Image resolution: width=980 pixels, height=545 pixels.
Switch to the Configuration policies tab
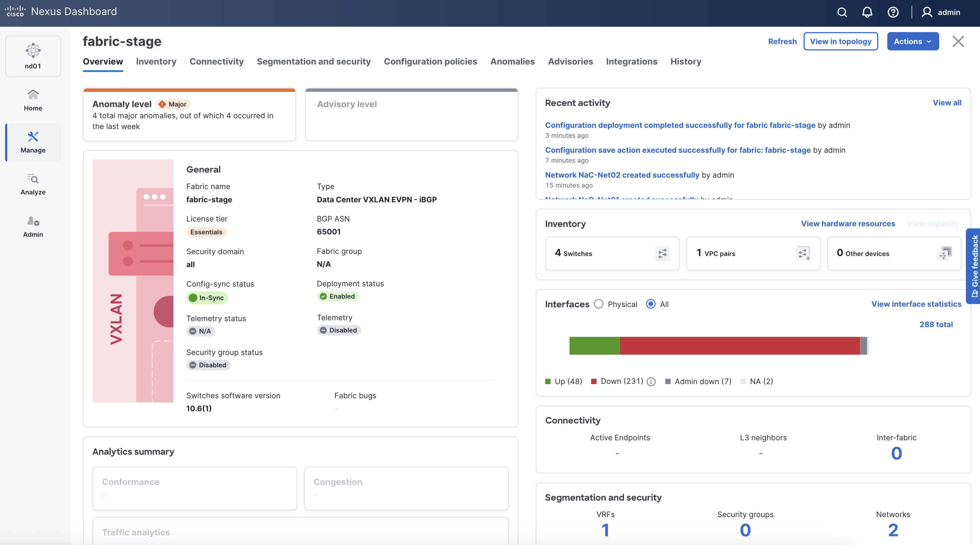430,62
